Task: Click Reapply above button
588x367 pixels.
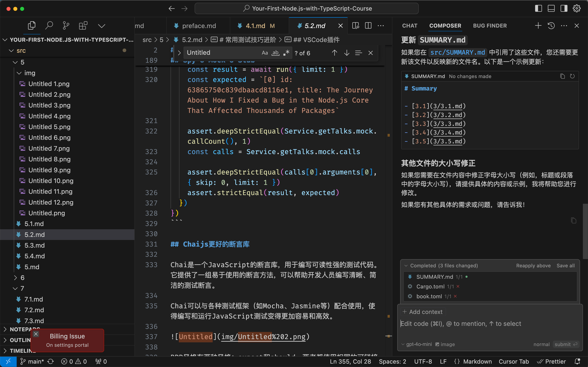Action: click(533, 265)
